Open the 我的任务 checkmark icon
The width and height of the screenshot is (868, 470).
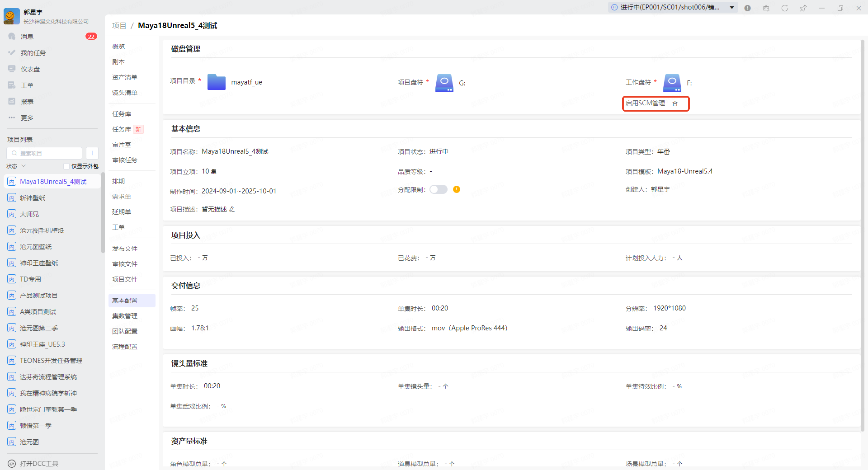coord(12,53)
